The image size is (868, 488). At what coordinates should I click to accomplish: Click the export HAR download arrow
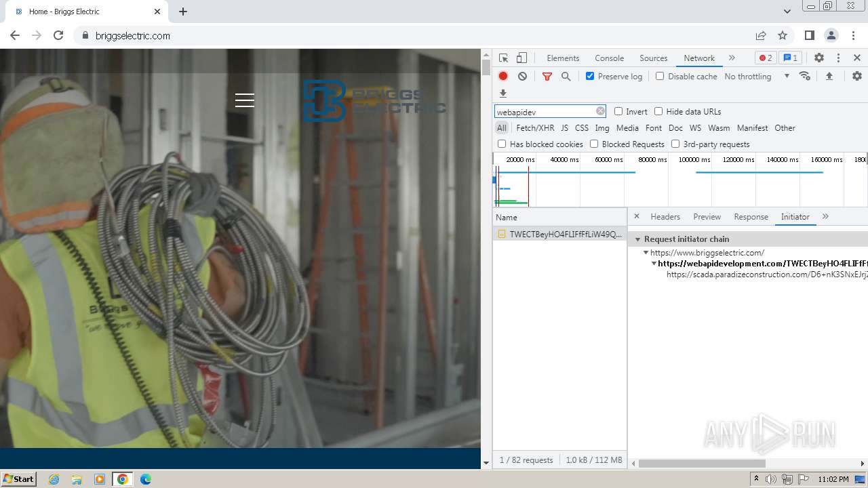[x=503, y=94]
